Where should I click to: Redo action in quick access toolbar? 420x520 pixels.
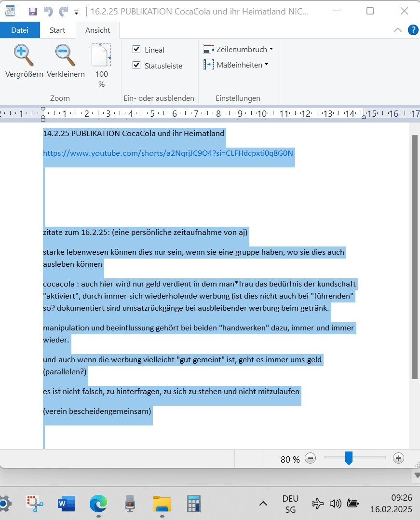pyautogui.click(x=63, y=12)
